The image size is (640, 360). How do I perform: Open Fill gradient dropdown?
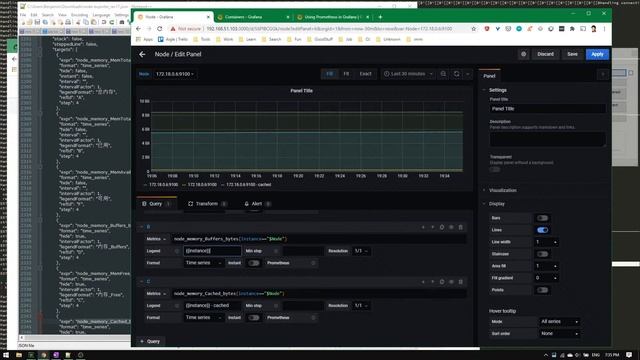[547, 278]
